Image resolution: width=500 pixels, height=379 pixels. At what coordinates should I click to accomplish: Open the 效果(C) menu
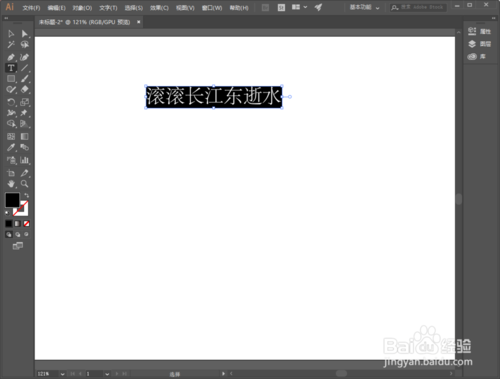[159, 8]
